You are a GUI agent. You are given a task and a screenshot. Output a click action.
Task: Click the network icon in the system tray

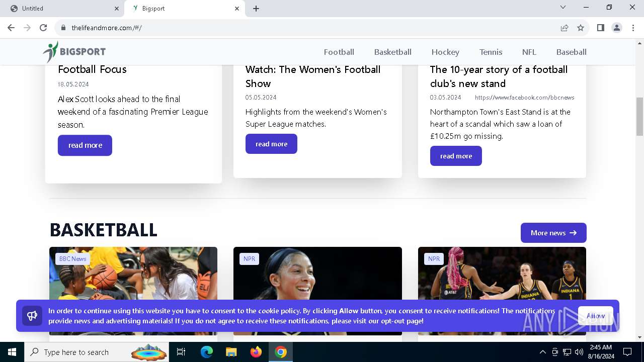click(x=567, y=352)
